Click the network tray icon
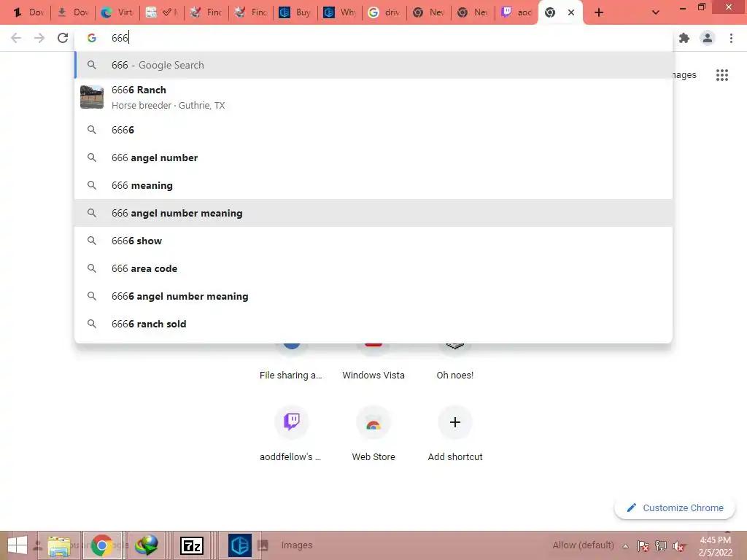Image resolution: width=747 pixels, height=560 pixels. tap(661, 546)
